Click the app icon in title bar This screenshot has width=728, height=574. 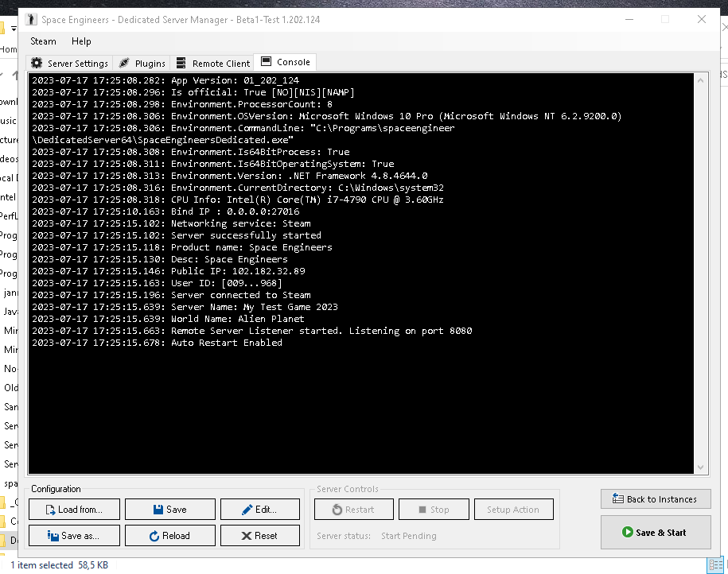[x=32, y=20]
